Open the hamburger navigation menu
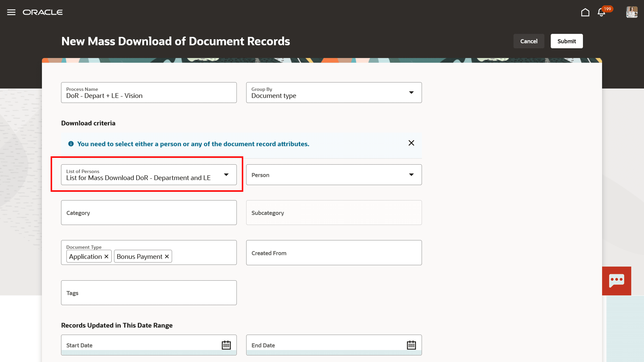This screenshot has width=644, height=362. click(x=11, y=12)
